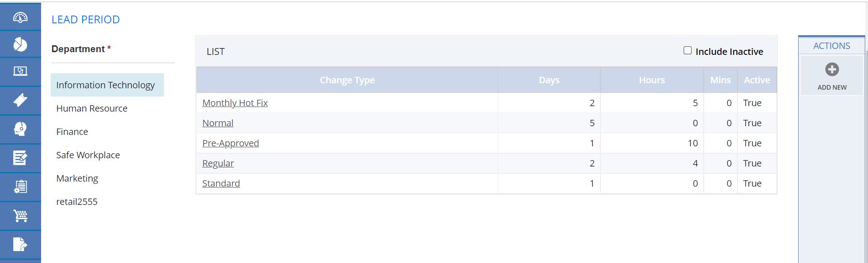
Task: Open the pie chart reports icon
Action: (20, 44)
